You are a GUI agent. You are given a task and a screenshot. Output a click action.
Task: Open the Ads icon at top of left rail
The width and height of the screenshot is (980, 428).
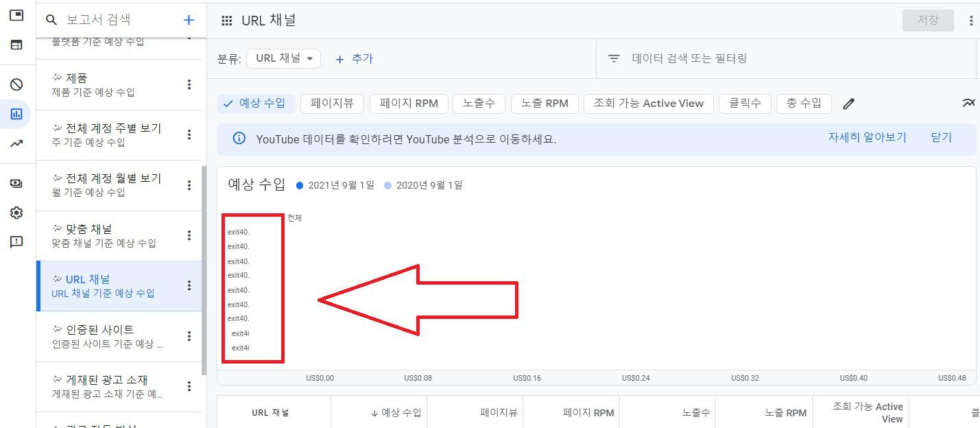coord(16,15)
